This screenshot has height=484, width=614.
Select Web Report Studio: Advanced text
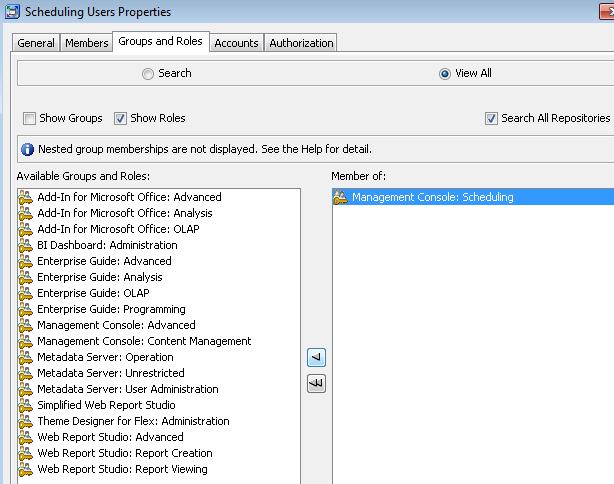click(x=110, y=437)
